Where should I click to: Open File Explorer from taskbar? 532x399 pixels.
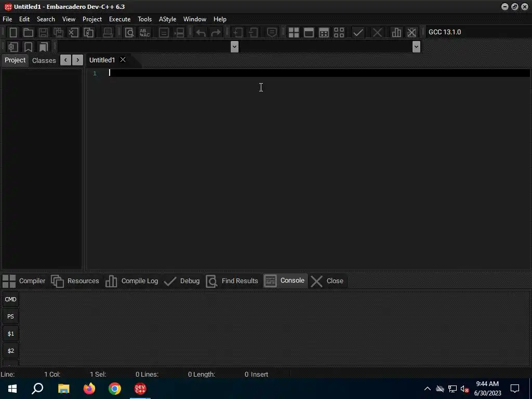[64, 389]
